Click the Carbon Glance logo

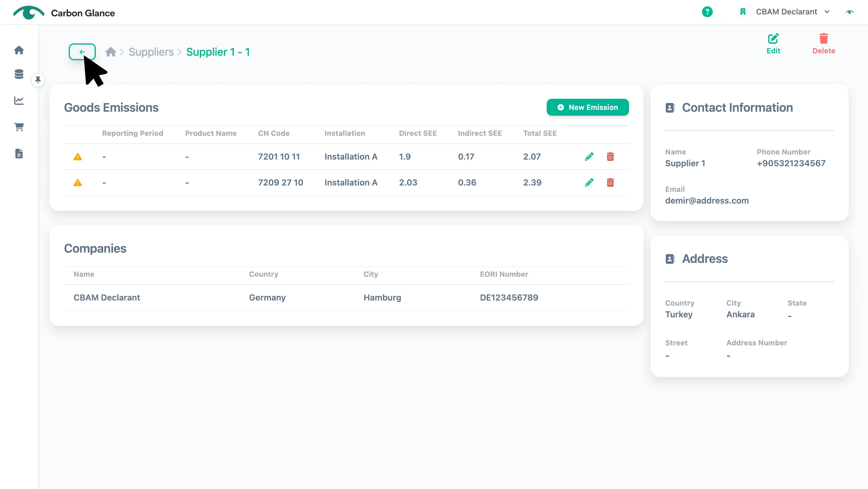point(64,12)
